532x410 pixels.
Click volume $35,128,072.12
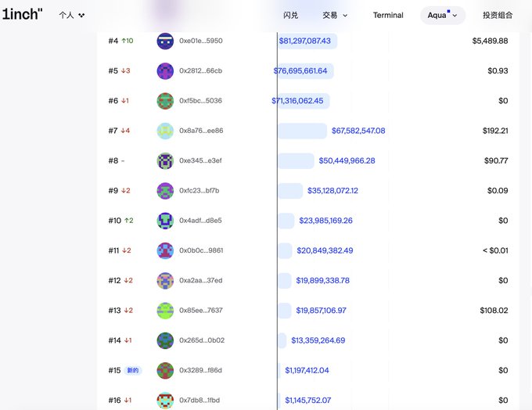coord(332,190)
